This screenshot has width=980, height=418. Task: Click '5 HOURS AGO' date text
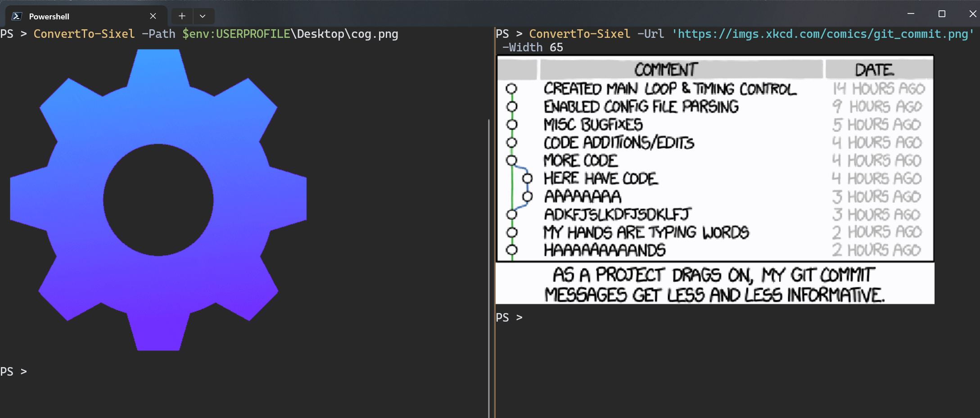[877, 125]
